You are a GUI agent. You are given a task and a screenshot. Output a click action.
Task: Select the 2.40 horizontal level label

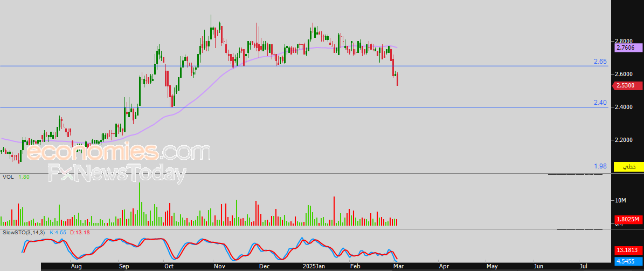tap(600, 103)
